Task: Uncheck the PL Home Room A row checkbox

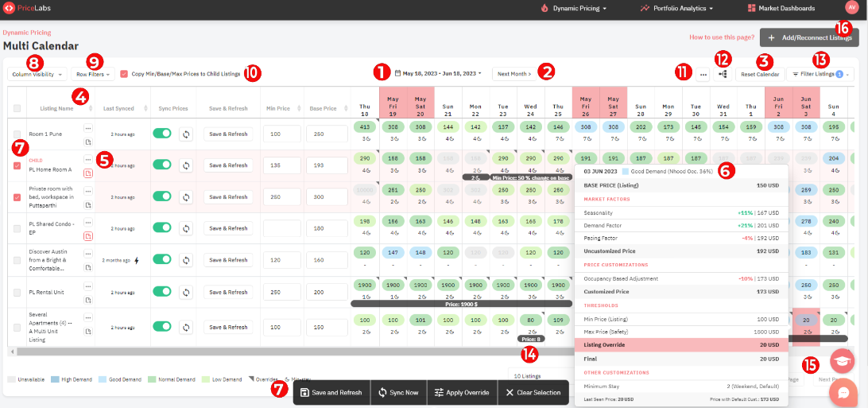Action: [17, 165]
